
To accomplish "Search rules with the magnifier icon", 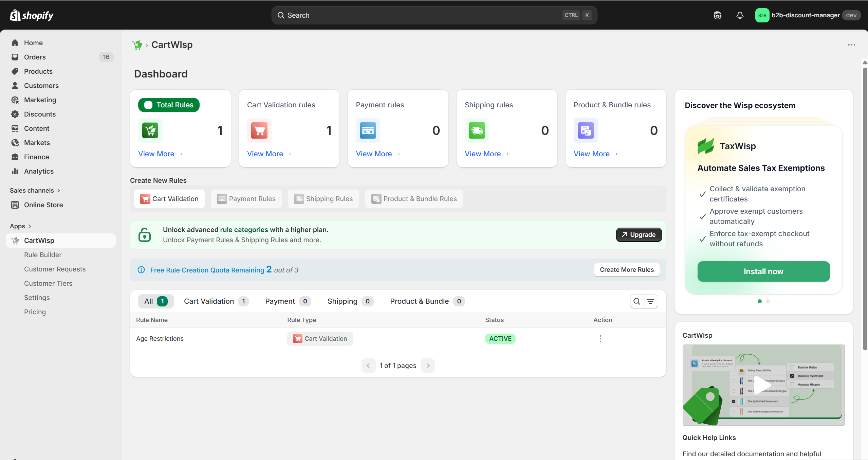I will (637, 301).
